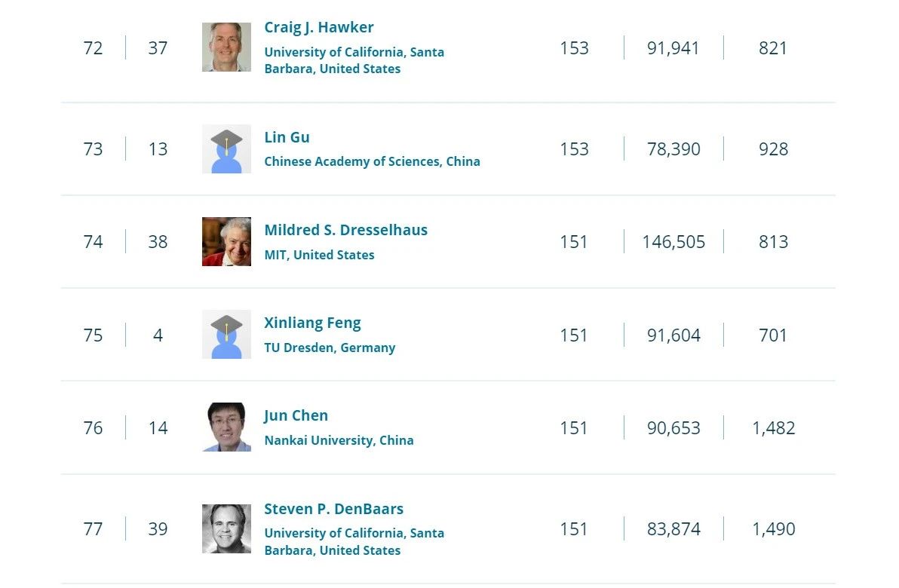The height and width of the screenshot is (588, 899).
Task: Open the Lin Gu name link
Action: tap(287, 137)
